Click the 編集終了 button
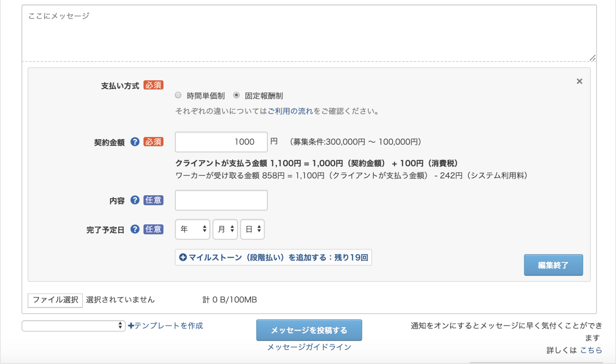 [x=553, y=265]
